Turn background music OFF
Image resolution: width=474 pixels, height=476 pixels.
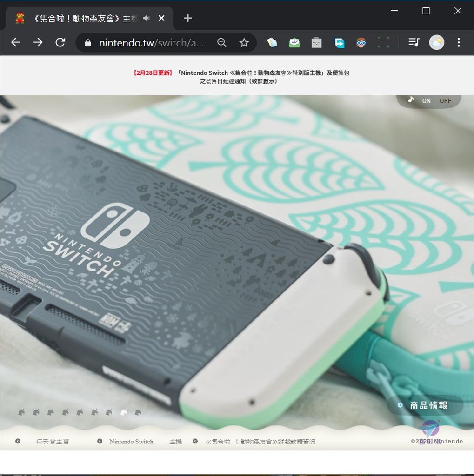(446, 101)
